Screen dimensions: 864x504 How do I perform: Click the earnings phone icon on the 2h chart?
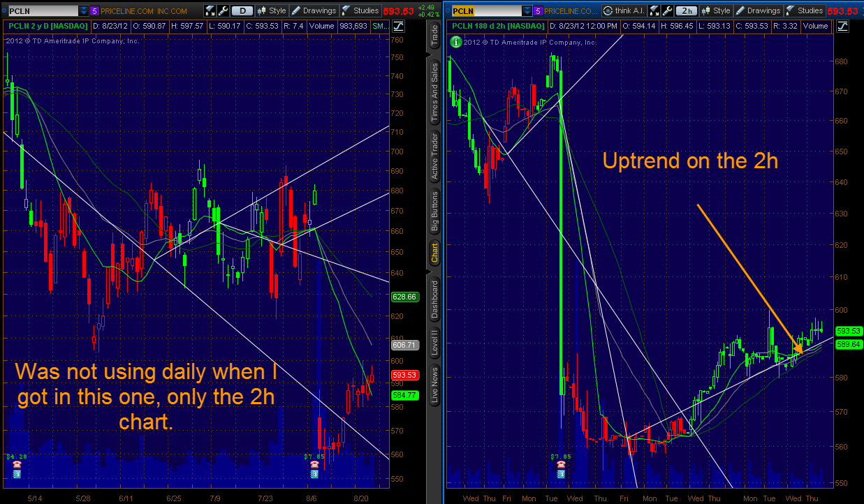coord(559,465)
